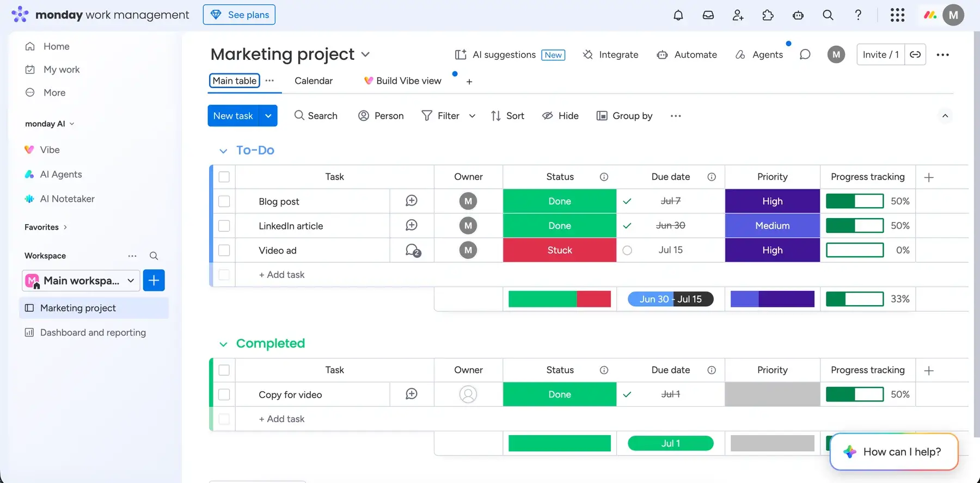The height and width of the screenshot is (483, 980).
Task: Open the search everything magnifier in top bar
Action: [828, 15]
